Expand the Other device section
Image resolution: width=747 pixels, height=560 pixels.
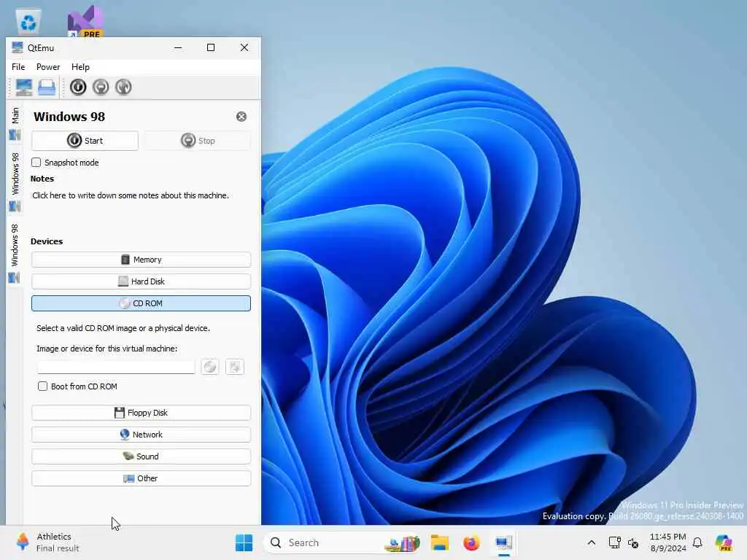(x=141, y=478)
